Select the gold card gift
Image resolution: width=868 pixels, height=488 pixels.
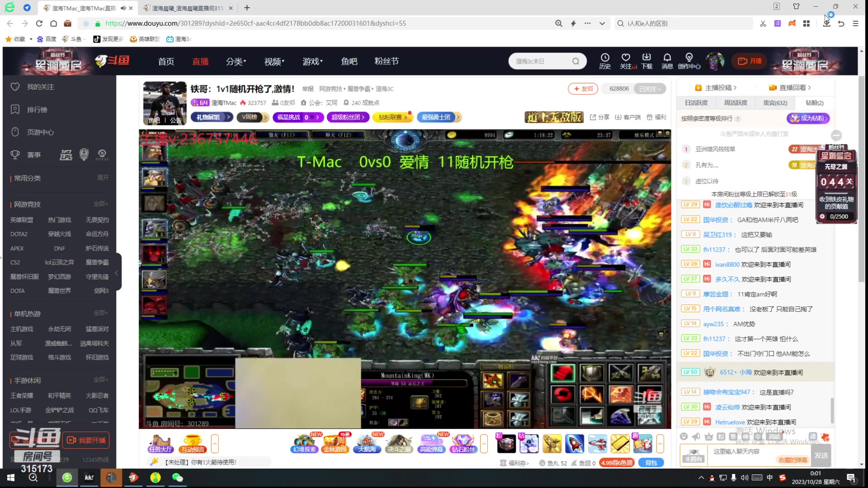(620, 444)
